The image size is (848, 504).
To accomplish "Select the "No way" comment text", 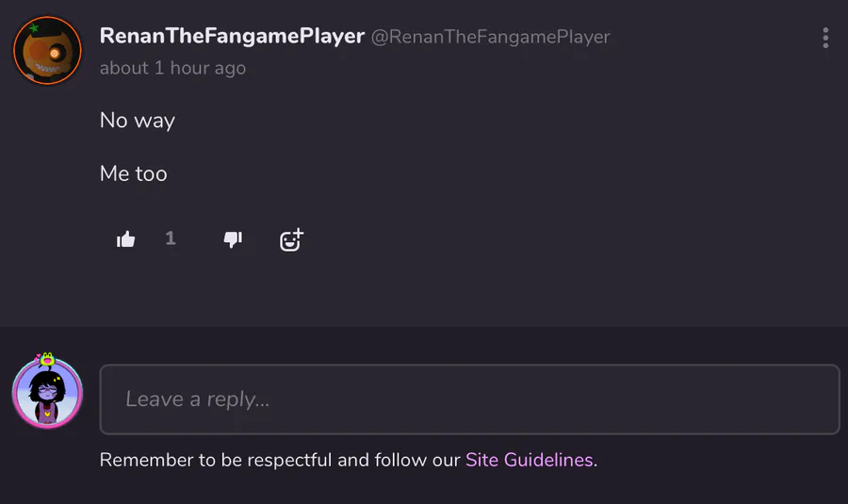I will [x=138, y=121].
